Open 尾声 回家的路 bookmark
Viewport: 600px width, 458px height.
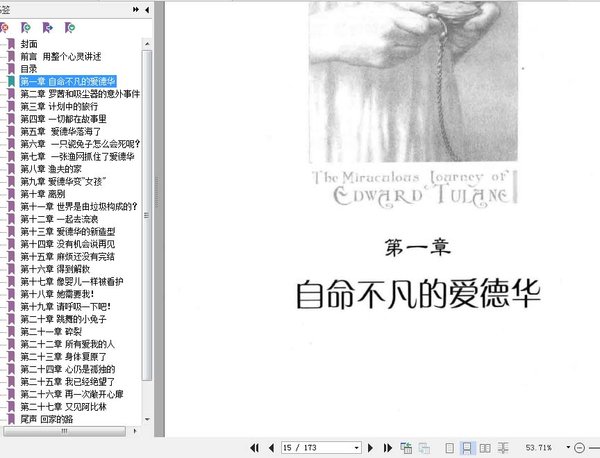tap(46, 419)
